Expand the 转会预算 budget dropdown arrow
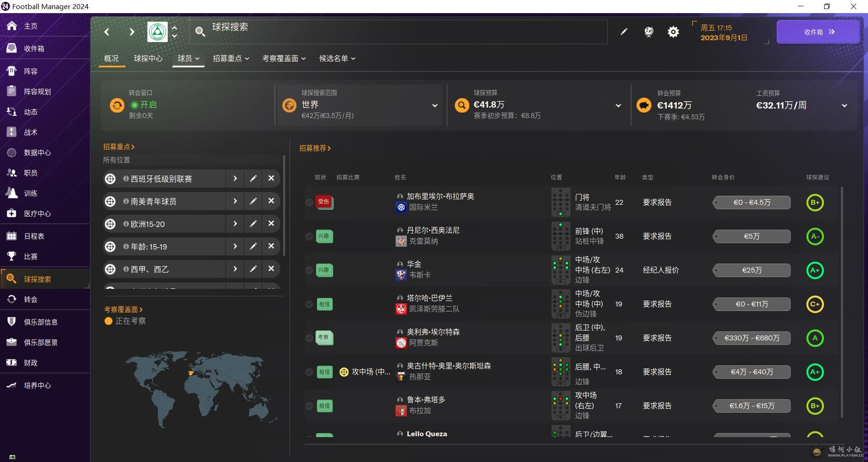Viewport: 868px width, 462px height. pyautogui.click(x=844, y=106)
